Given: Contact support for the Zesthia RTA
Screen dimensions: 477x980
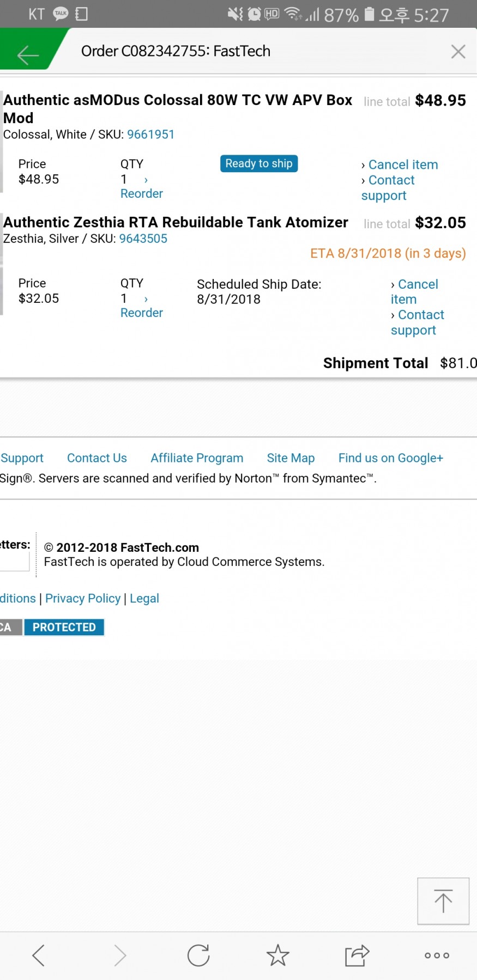Looking at the screenshot, I should [x=416, y=322].
